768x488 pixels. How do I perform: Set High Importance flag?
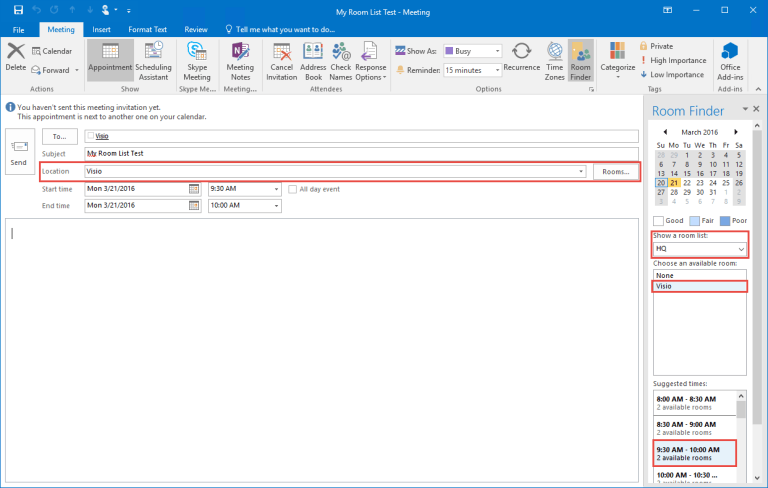(x=673, y=60)
